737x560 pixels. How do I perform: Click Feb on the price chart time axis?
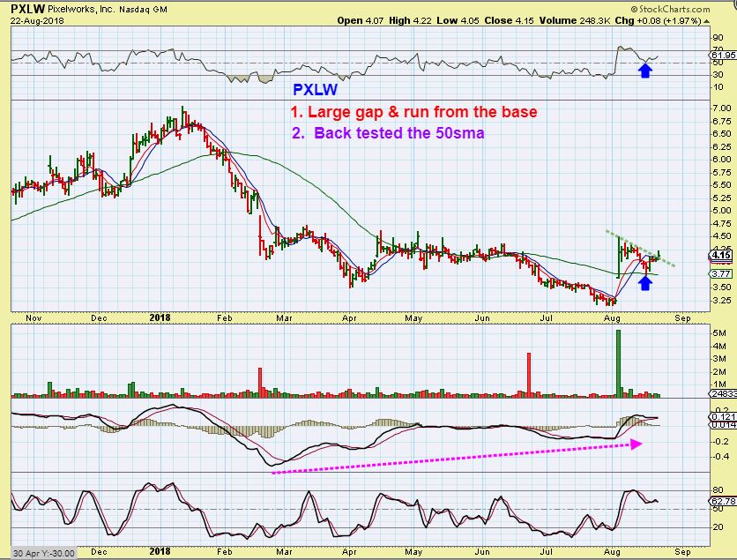225,317
